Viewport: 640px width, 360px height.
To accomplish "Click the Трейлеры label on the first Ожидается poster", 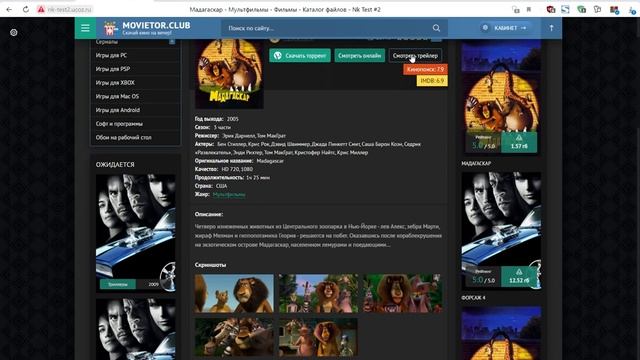I will tap(118, 284).
